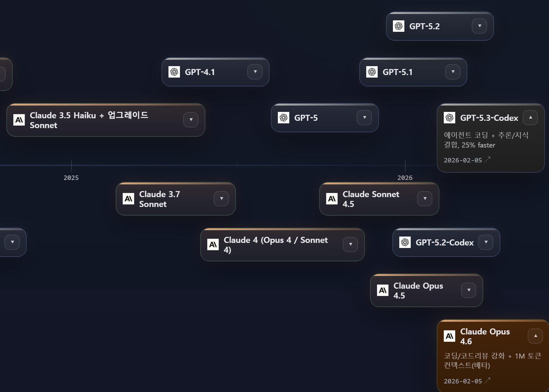Click the OpenAI logo on GPT-4.1 card
Viewport: 549px width, 392px height.
(174, 72)
